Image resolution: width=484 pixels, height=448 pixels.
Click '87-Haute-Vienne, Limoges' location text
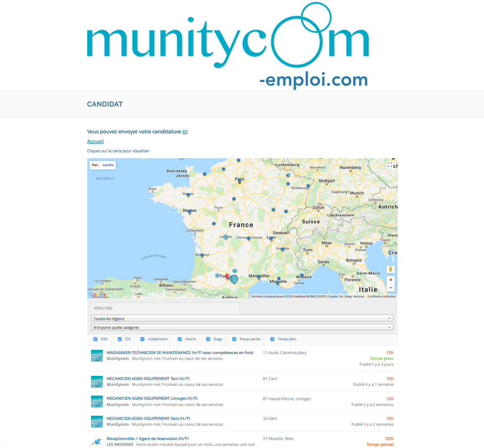(x=287, y=399)
